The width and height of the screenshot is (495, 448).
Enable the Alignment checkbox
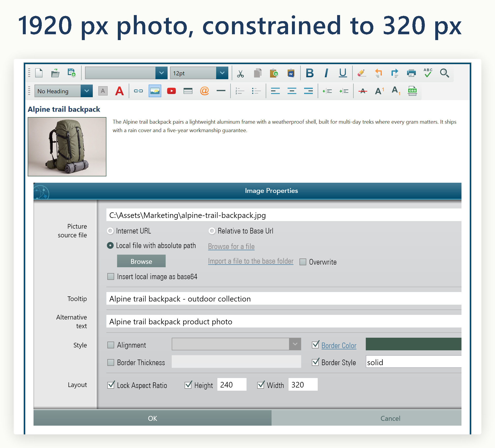(x=111, y=345)
